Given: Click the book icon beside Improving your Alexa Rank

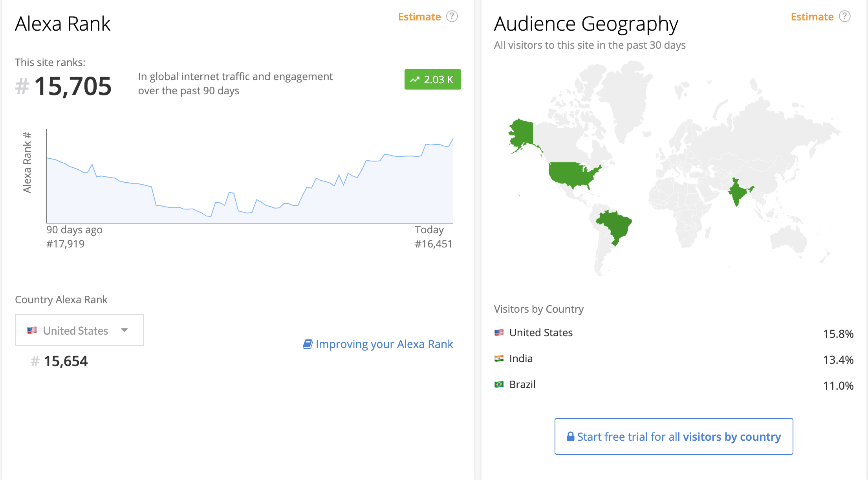Looking at the screenshot, I should [308, 344].
